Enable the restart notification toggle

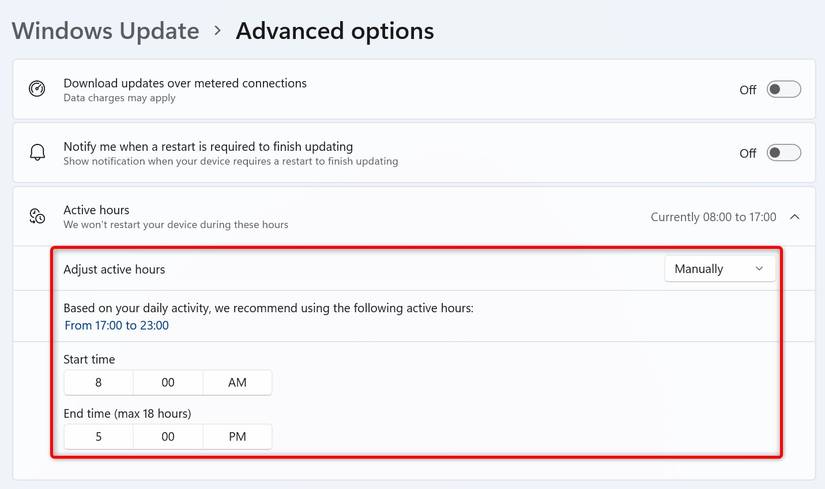[x=783, y=153]
